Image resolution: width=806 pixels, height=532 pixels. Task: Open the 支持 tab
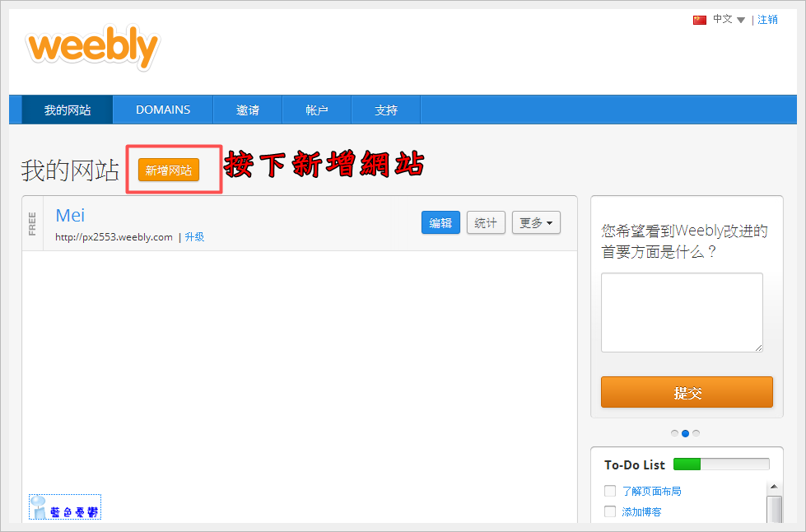click(386, 110)
